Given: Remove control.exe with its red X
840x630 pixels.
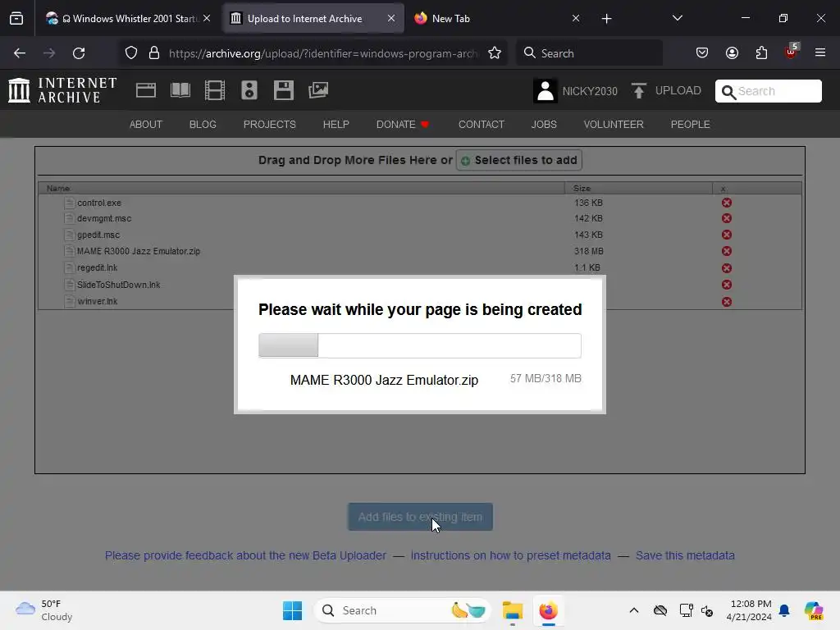Looking at the screenshot, I should click(727, 203).
